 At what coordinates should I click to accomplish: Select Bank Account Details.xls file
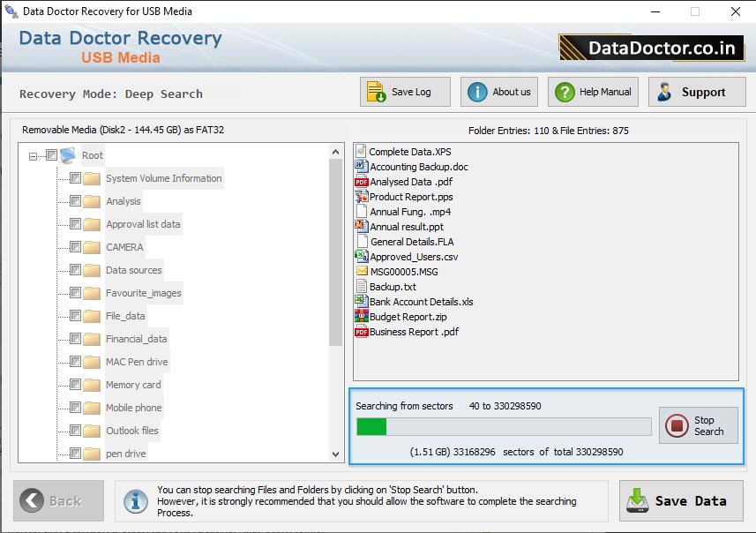421,302
